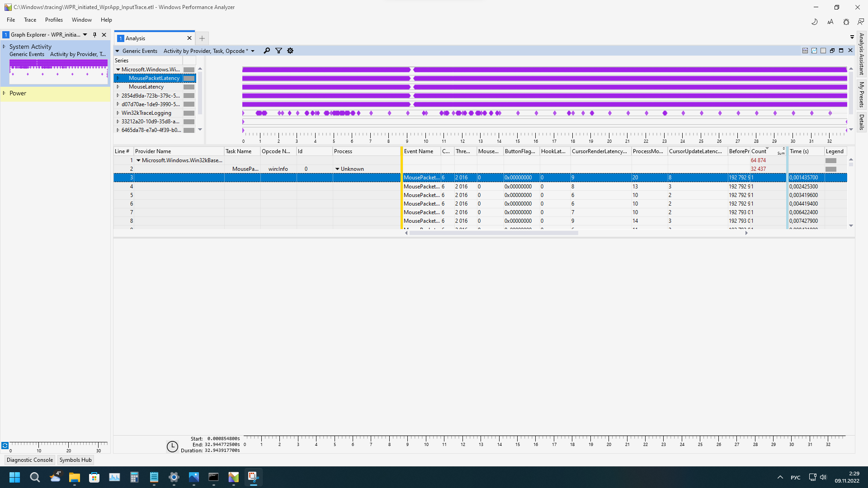The height and width of the screenshot is (488, 868).
Task: Open the Help menu
Action: [106, 20]
